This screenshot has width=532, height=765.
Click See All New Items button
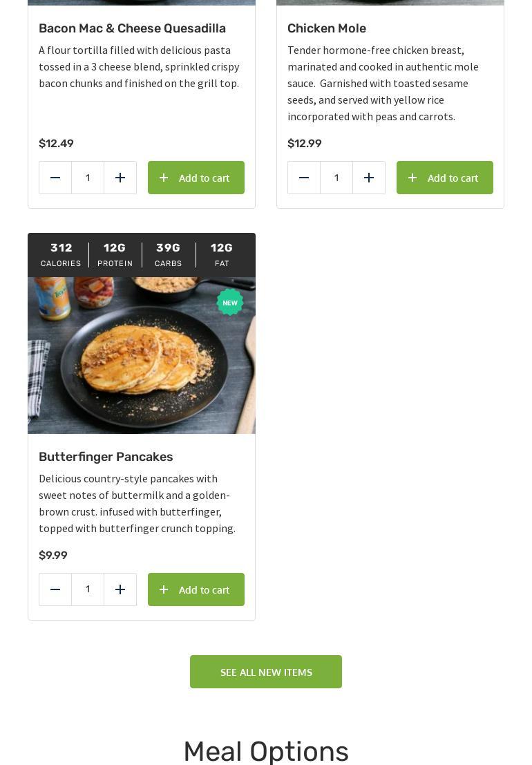pyautogui.click(x=266, y=672)
